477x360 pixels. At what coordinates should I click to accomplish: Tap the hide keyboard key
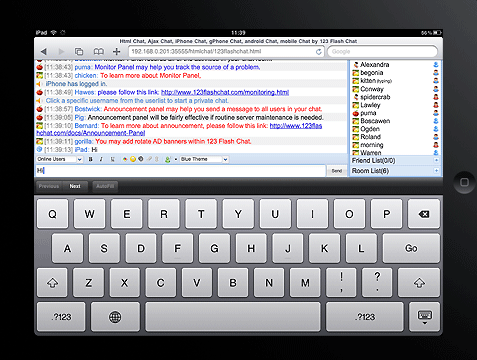click(424, 317)
